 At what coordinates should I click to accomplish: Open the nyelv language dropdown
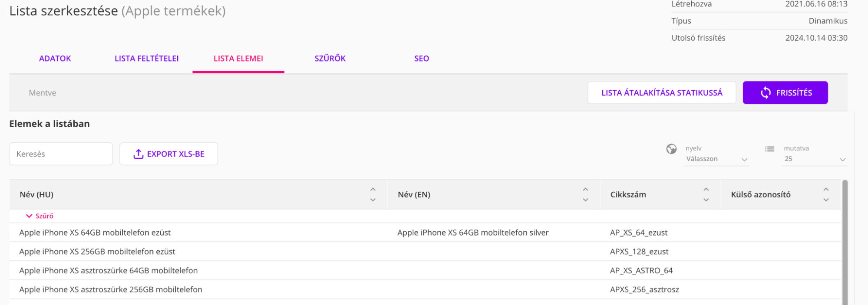tap(716, 159)
